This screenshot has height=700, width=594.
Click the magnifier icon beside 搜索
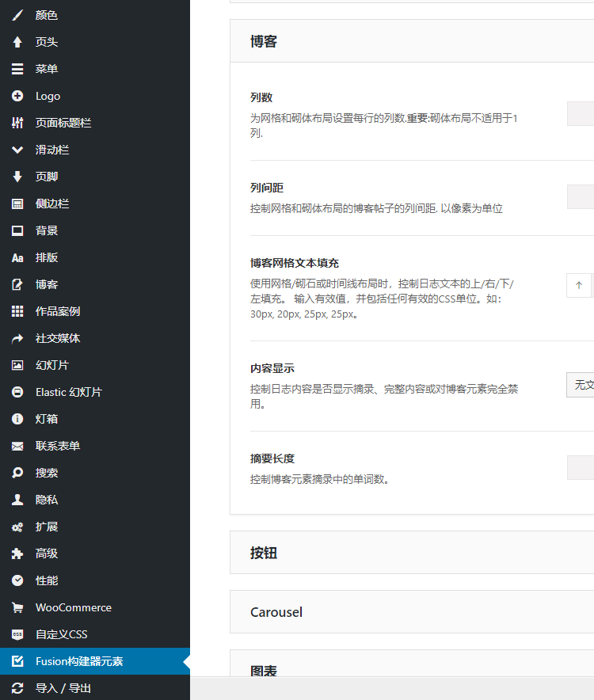17,473
